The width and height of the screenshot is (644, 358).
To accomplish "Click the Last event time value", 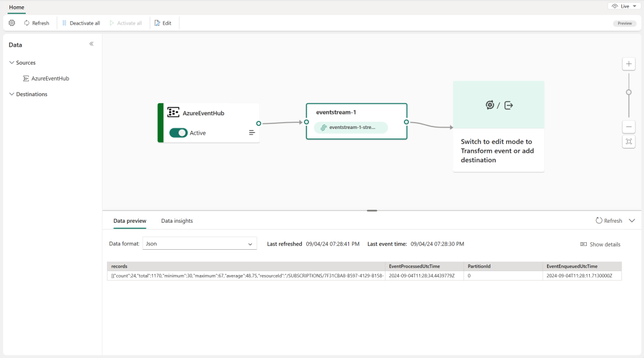I will click(438, 244).
